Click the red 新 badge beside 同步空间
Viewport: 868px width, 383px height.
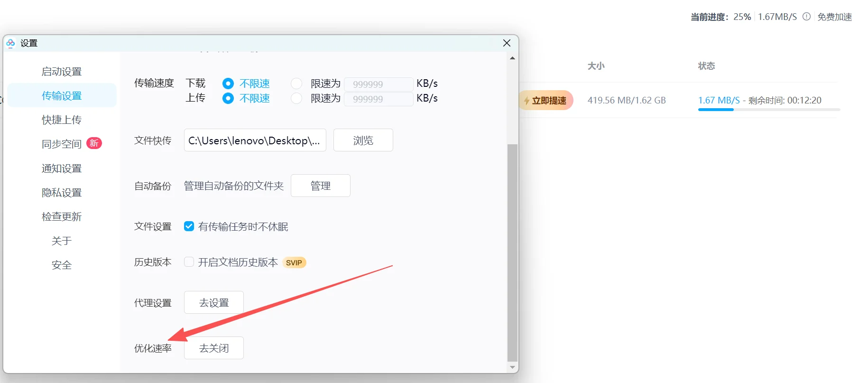(x=94, y=143)
